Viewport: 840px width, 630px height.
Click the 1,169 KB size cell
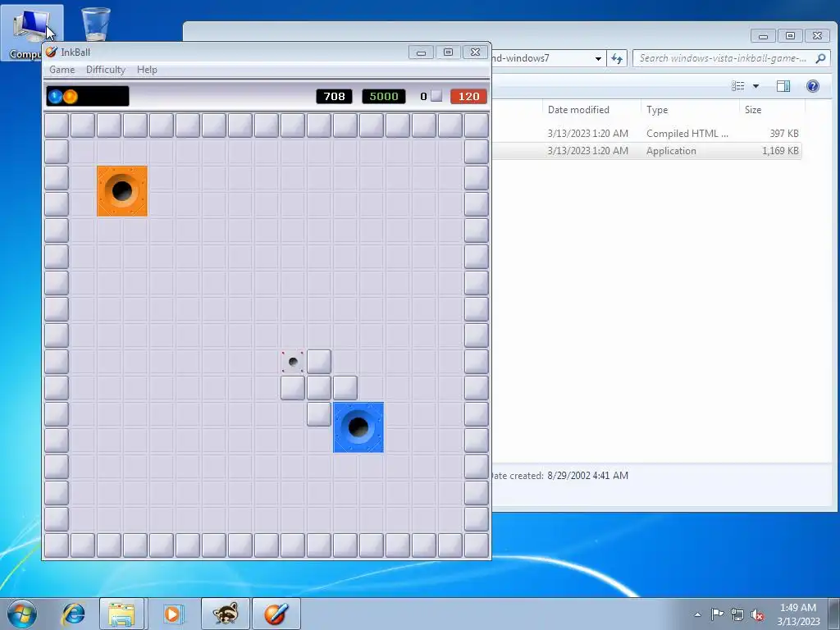coord(780,151)
